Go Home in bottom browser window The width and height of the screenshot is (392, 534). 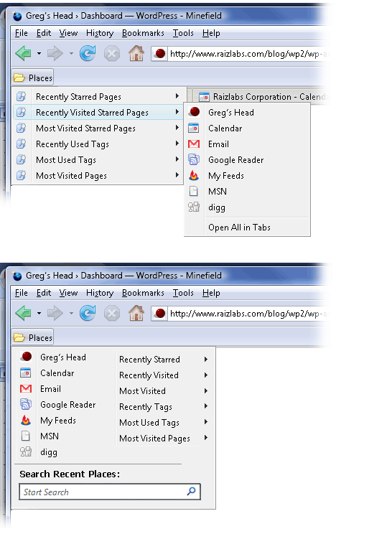(x=136, y=313)
